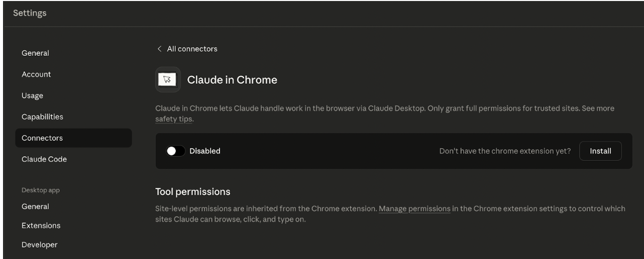Open General under Desktop app
The image size is (644, 259).
point(35,206)
